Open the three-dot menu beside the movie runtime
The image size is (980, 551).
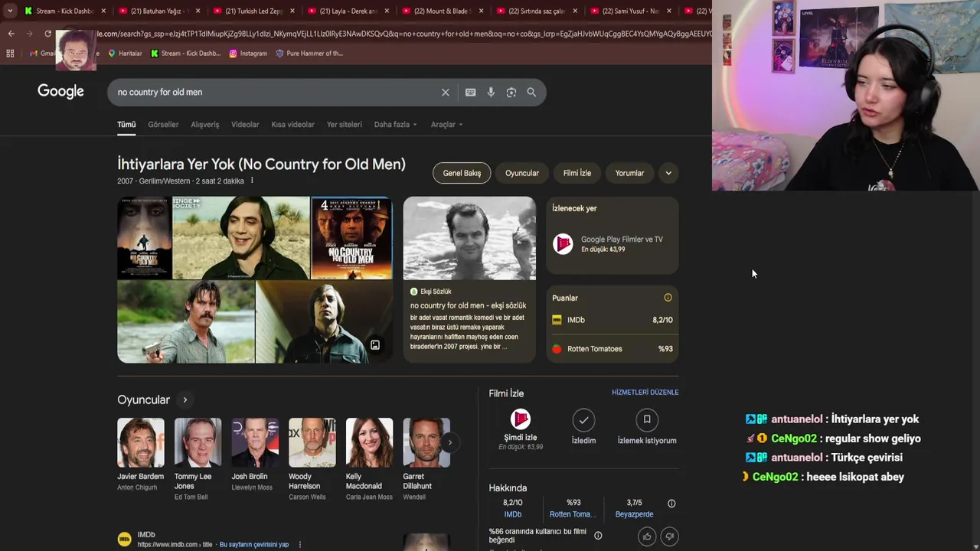click(252, 181)
